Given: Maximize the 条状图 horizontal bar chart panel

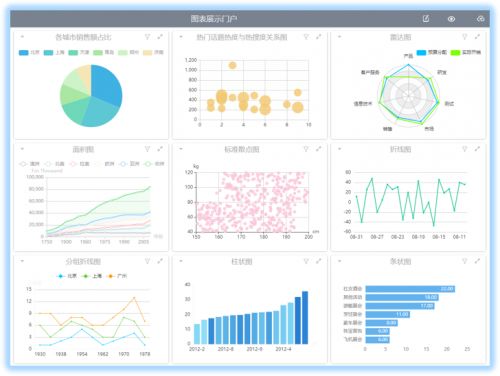Looking at the screenshot, I should click(x=478, y=261).
